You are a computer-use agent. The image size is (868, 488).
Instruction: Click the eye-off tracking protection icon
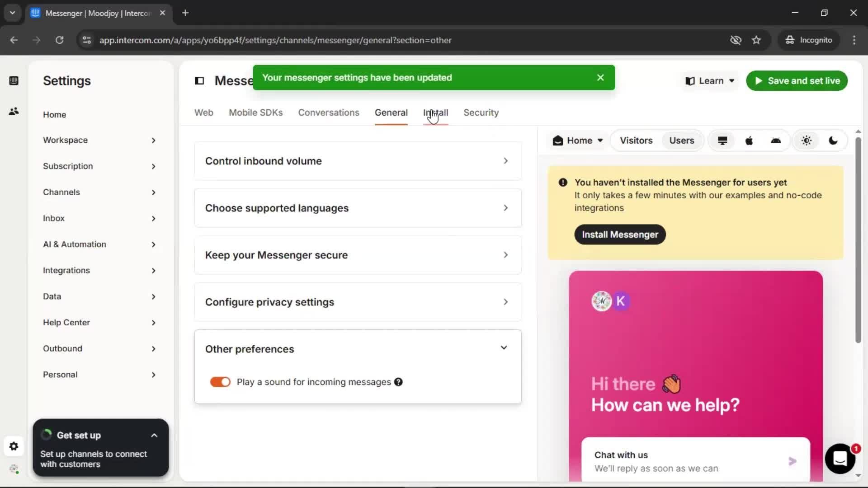pos(736,40)
